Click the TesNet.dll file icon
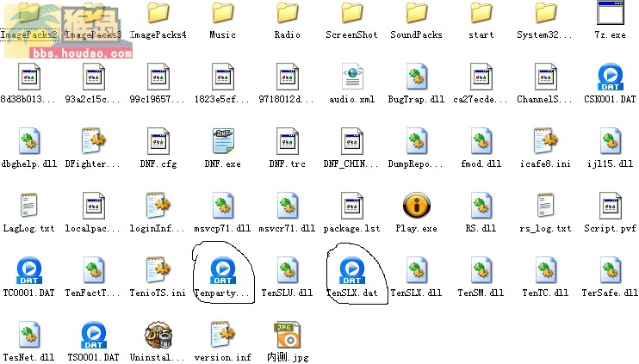This screenshot has width=639, height=364. pos(29,335)
